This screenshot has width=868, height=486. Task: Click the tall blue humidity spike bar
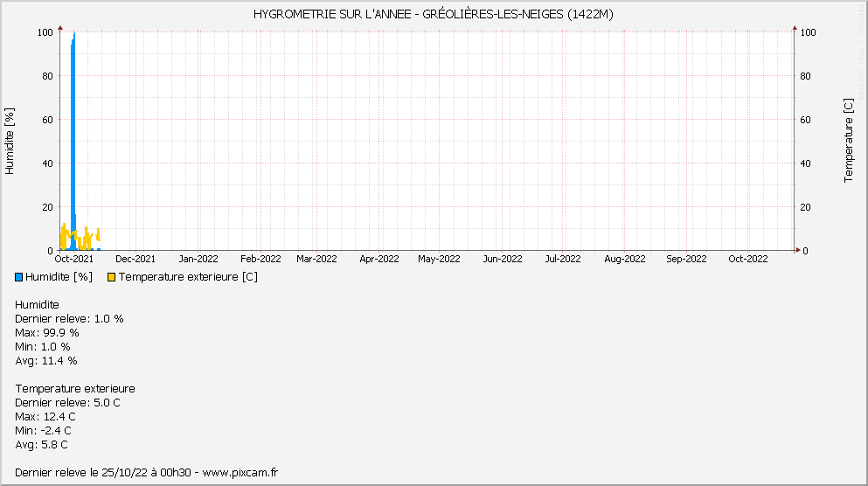[x=73, y=131]
